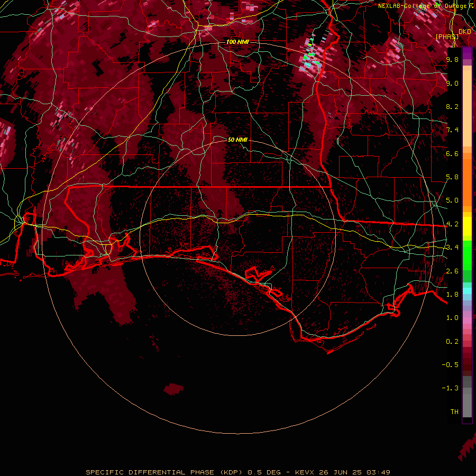
Task: Click the 8.2 scale value label
Action: [452, 106]
